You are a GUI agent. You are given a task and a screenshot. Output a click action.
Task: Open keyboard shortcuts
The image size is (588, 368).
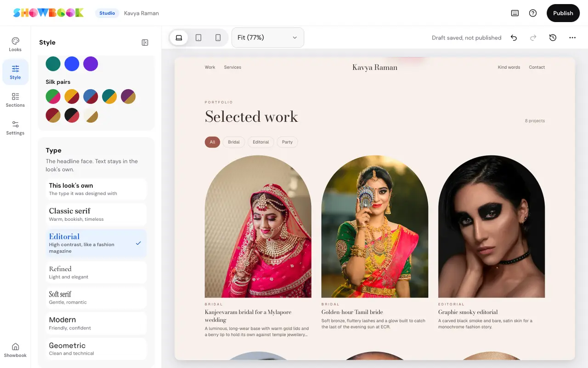515,13
